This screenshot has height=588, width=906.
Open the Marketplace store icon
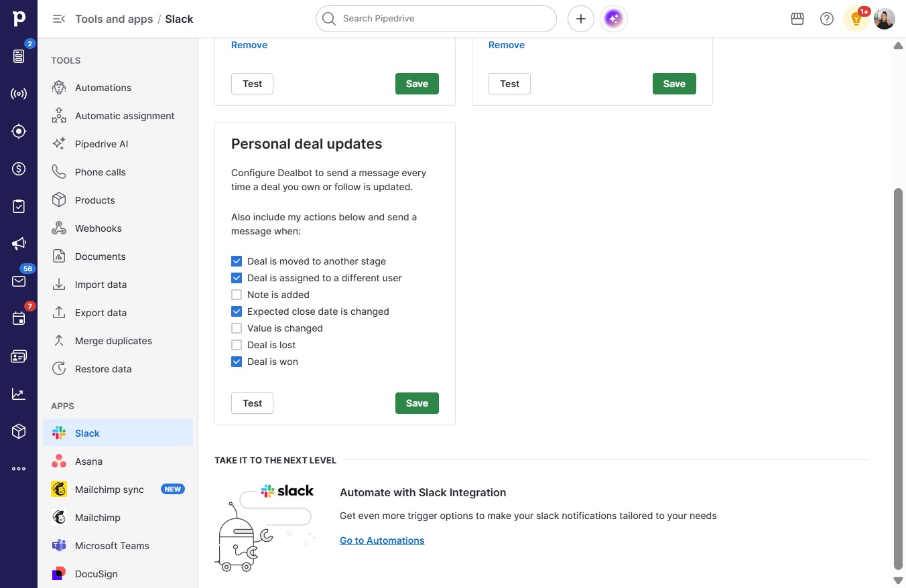(797, 19)
